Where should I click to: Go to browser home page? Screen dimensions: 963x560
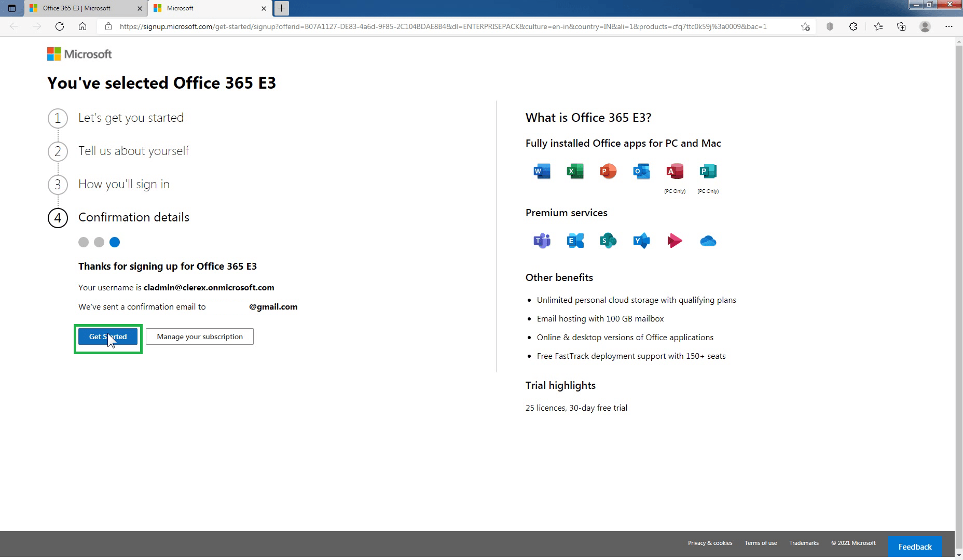pyautogui.click(x=82, y=26)
